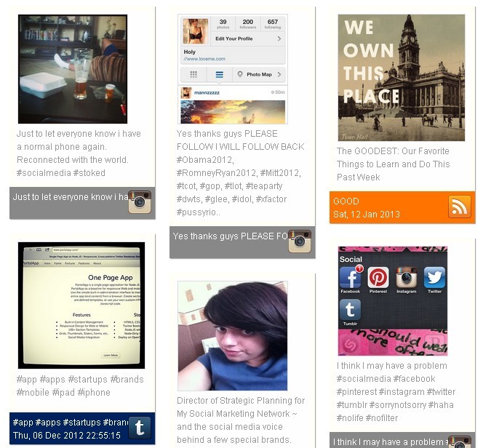Click the Instagram icon on the 'Yes thanks guys' footer

pos(300,241)
